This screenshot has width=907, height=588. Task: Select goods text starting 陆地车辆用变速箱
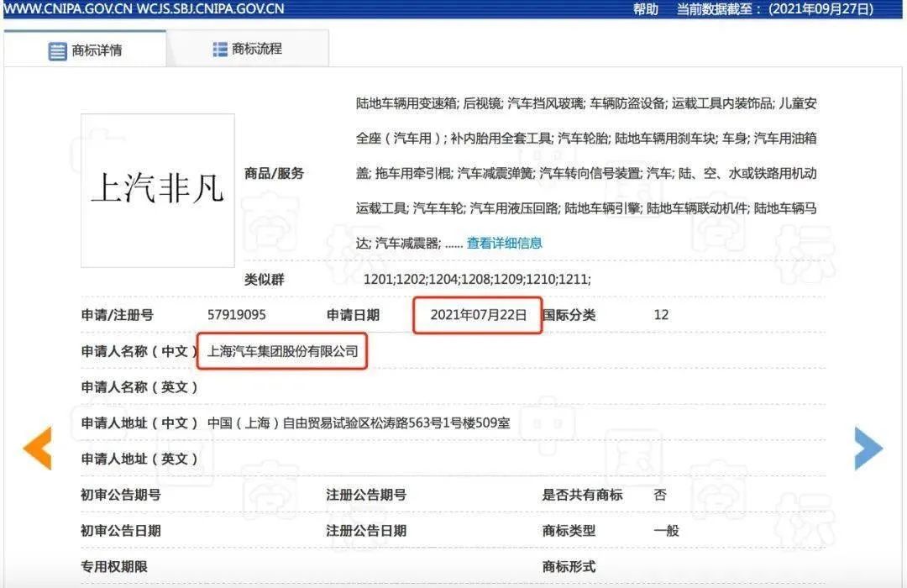[586, 173]
